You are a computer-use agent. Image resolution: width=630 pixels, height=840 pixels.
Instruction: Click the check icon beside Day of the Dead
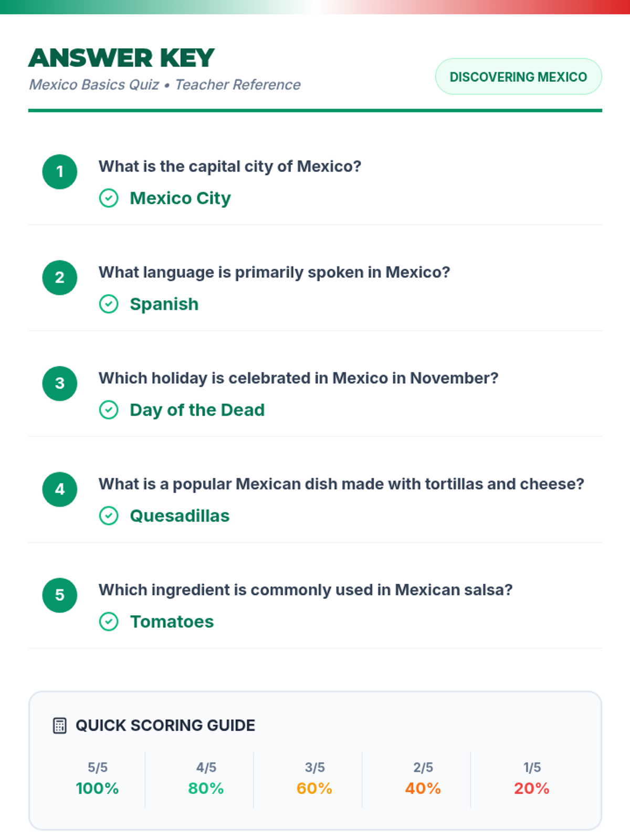click(x=109, y=410)
